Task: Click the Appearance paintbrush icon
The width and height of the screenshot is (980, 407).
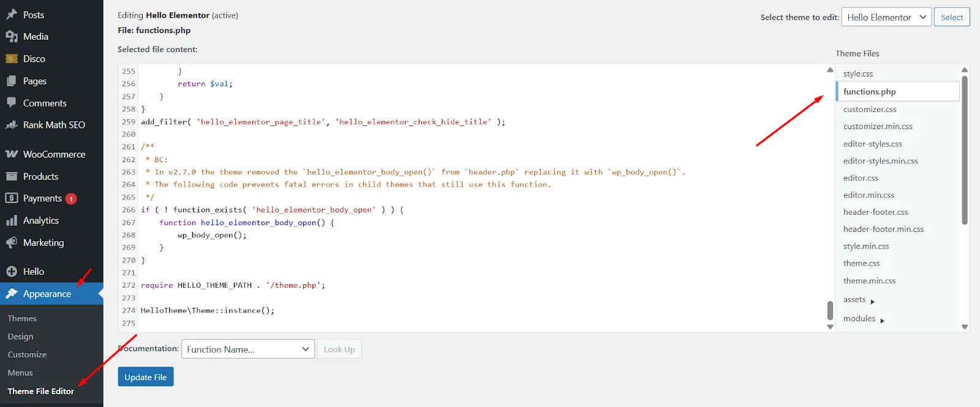Action: point(12,294)
